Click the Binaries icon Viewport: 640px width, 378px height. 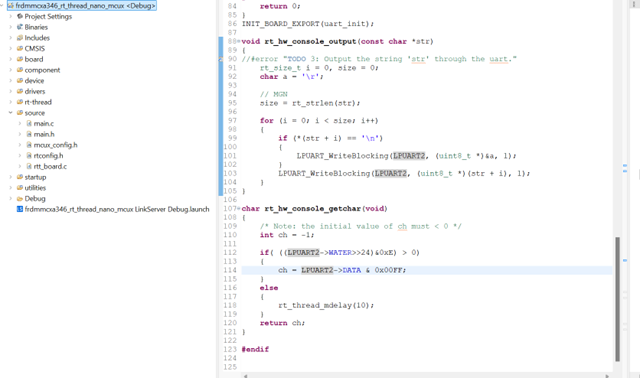[x=20, y=27]
